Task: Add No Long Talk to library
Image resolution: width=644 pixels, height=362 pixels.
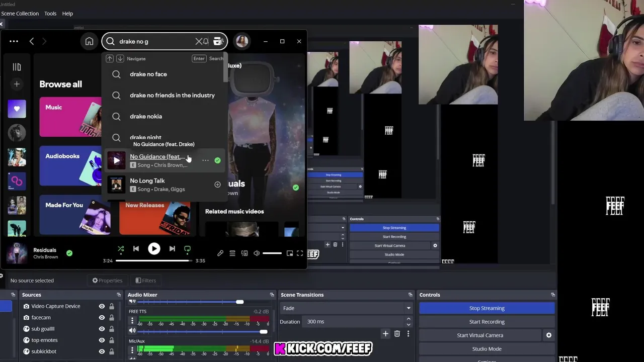Action: (x=217, y=185)
